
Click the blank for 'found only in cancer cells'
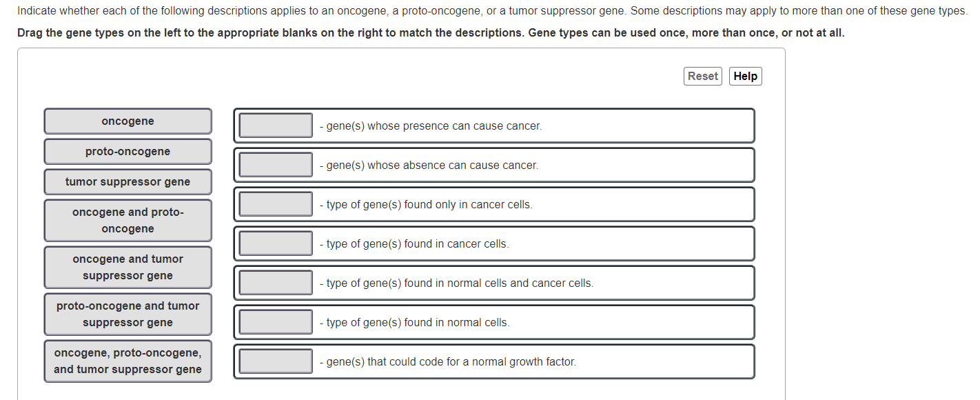point(275,203)
